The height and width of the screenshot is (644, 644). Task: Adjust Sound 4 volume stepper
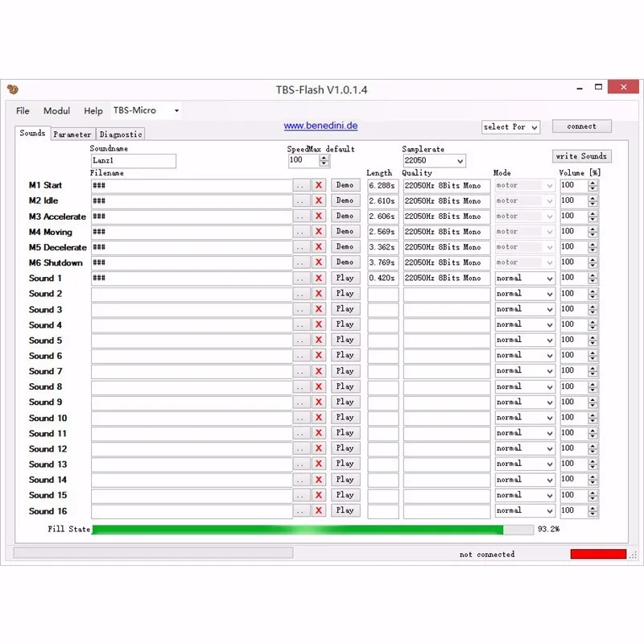click(592, 325)
